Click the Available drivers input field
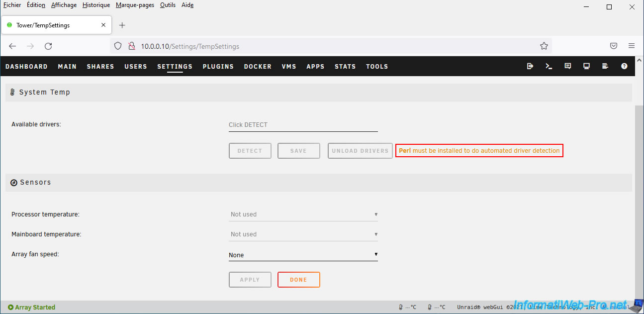 [x=303, y=125]
